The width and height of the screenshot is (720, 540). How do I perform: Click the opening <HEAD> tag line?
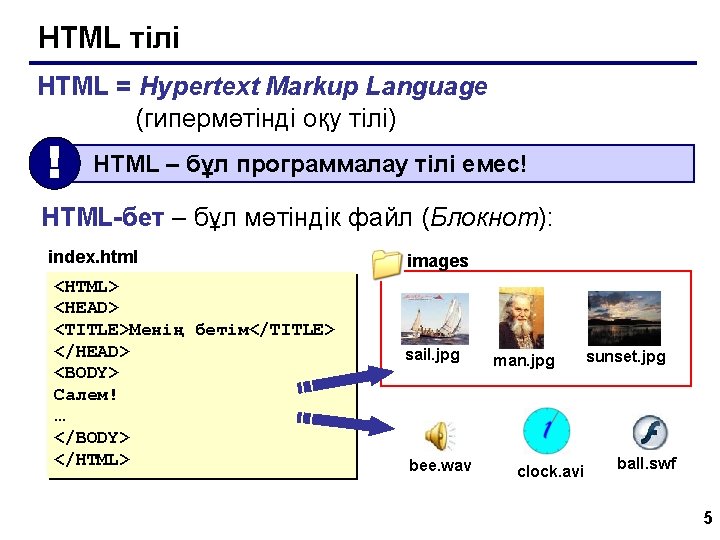point(86,307)
